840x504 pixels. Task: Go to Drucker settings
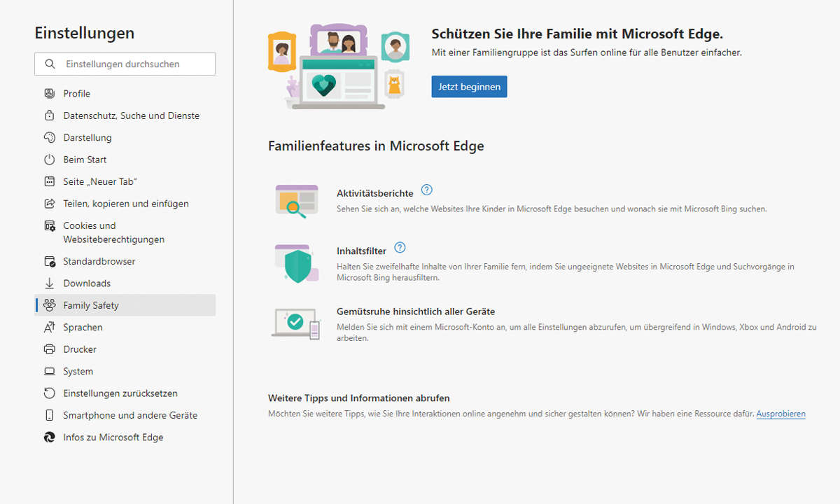coord(125,349)
